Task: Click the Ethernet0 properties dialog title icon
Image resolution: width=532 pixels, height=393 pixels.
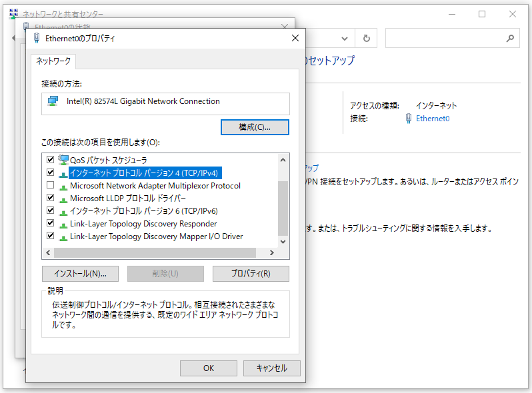Action: click(x=37, y=38)
